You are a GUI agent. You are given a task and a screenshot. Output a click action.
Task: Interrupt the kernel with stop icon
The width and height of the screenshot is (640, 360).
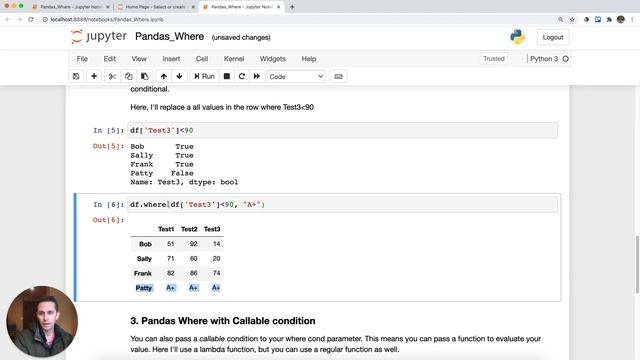tap(227, 76)
